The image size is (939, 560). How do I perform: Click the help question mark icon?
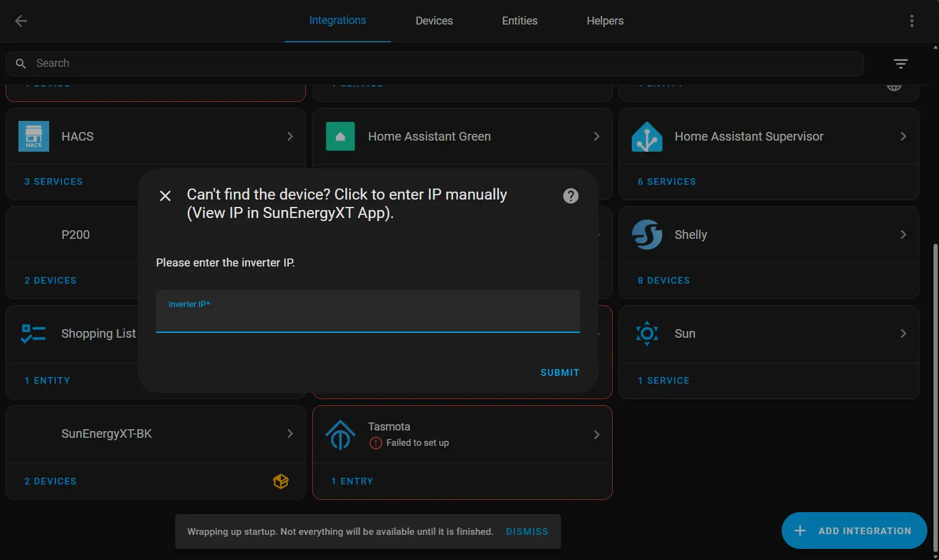[570, 196]
